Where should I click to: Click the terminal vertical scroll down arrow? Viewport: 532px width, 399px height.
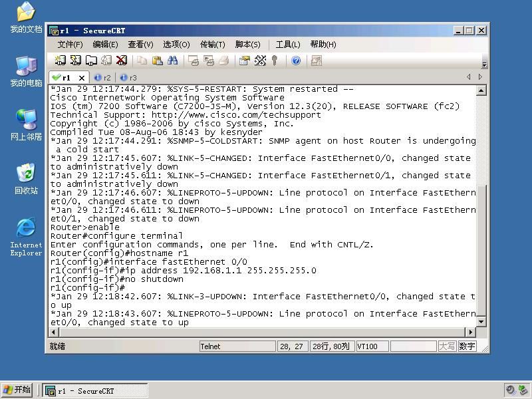tap(481, 322)
